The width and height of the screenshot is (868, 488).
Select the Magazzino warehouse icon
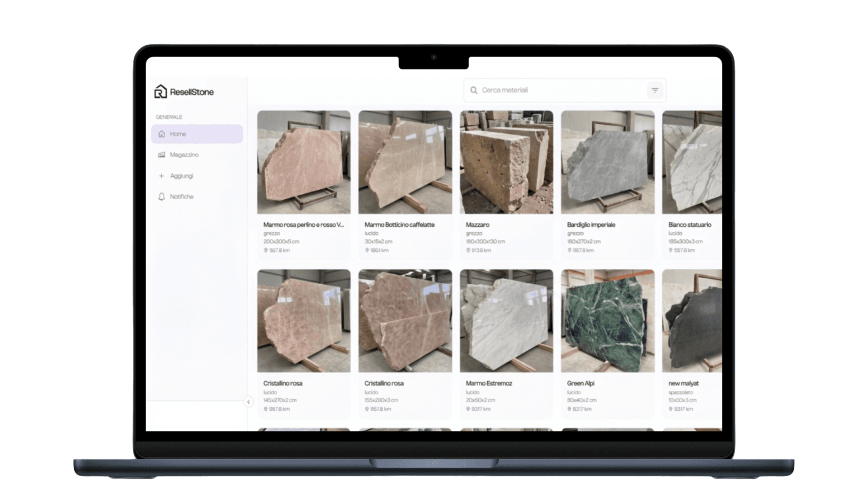click(161, 155)
